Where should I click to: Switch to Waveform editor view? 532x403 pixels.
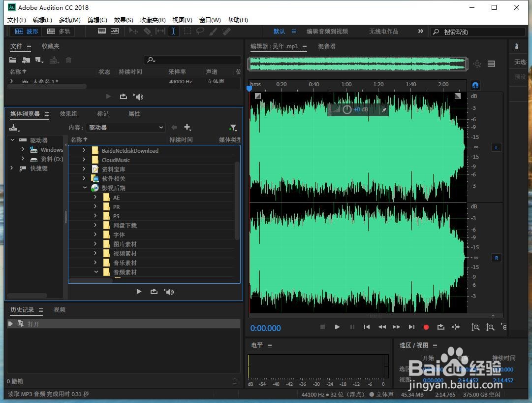[x=27, y=32]
